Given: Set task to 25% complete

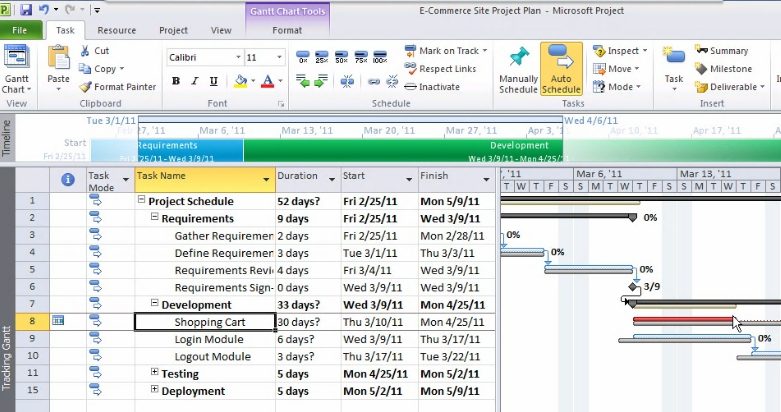Looking at the screenshot, I should click(x=322, y=57).
